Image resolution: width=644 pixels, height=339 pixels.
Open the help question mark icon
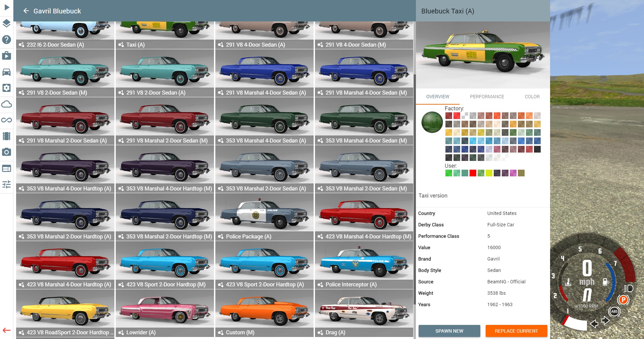(x=7, y=39)
